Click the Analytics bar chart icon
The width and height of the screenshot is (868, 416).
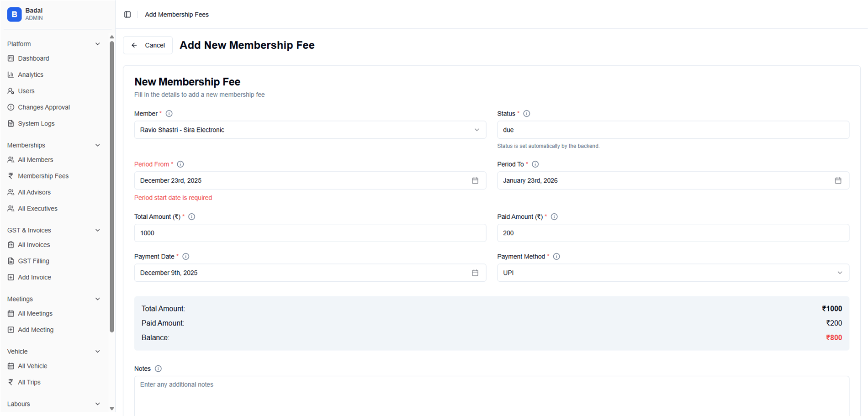click(11, 75)
